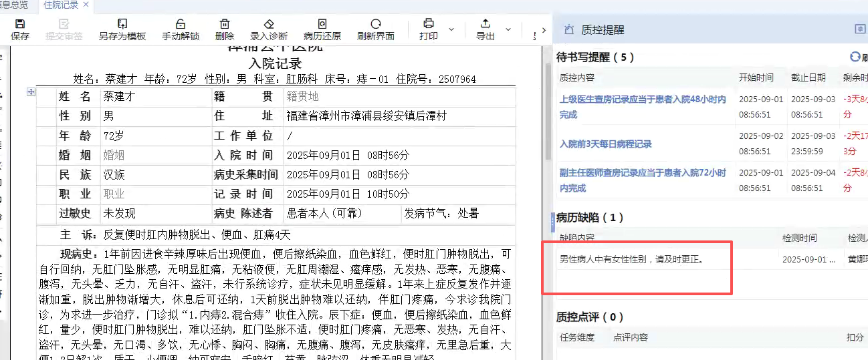868x360 pixels.
Task: Click the 记录时间 value 10时50分
Action: click(x=348, y=194)
